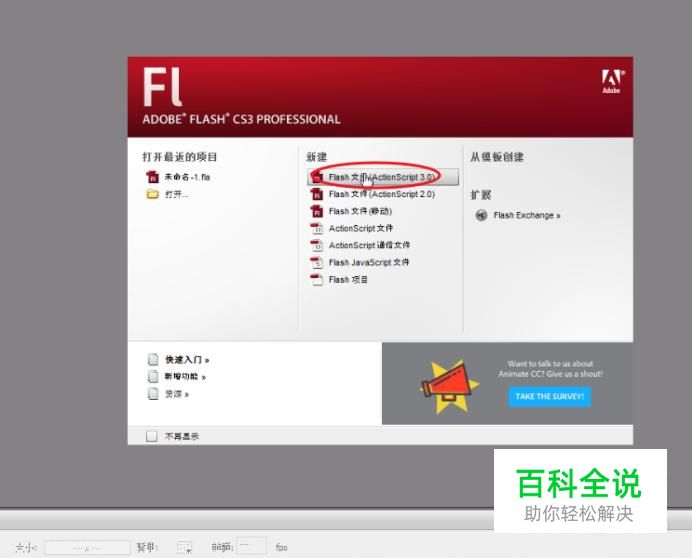The height and width of the screenshot is (558, 692).
Task: Open 新增功能 page
Action: [x=185, y=377]
